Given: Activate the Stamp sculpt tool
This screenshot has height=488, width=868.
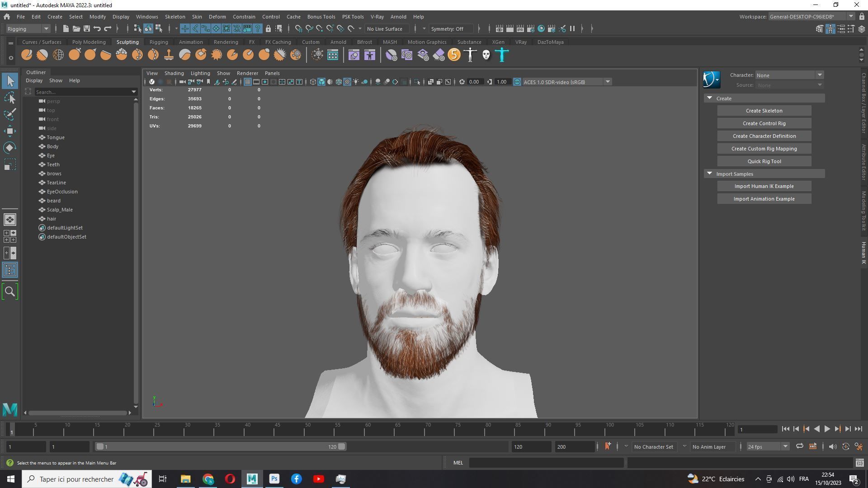Looking at the screenshot, I should (x=169, y=55).
